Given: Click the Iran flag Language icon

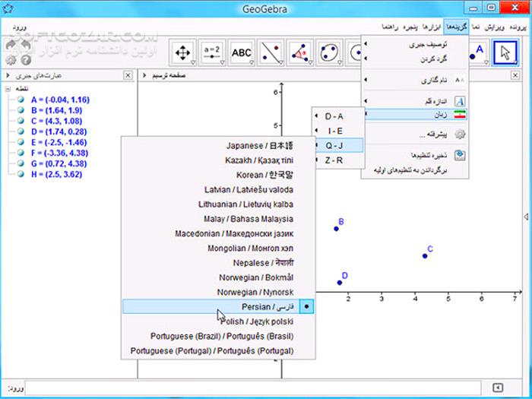Looking at the screenshot, I should tap(460, 115).
